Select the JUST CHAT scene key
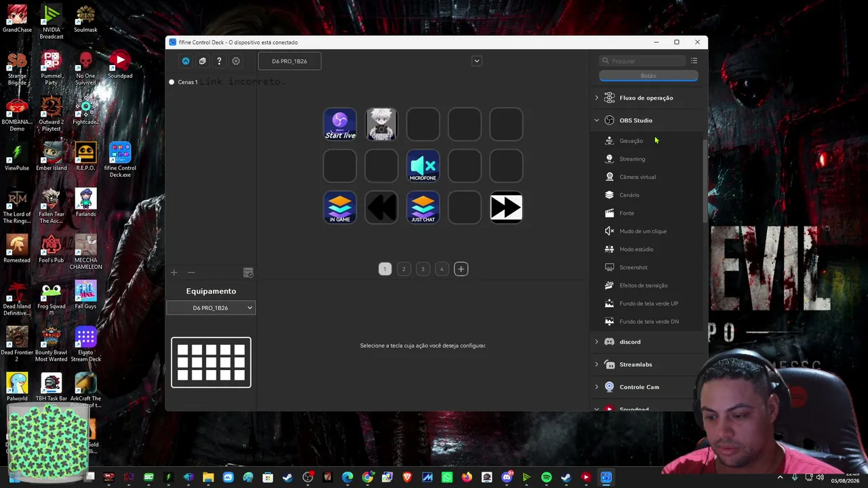The image size is (868, 488). tap(423, 208)
